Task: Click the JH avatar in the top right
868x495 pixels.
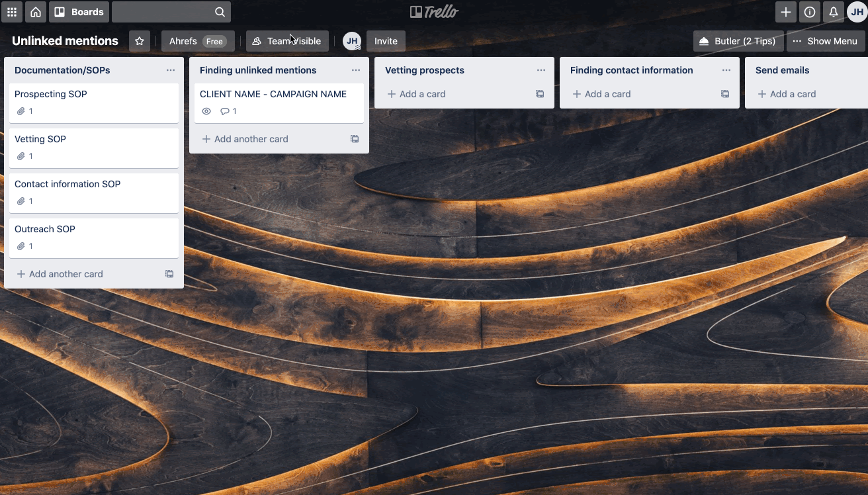Action: click(856, 12)
